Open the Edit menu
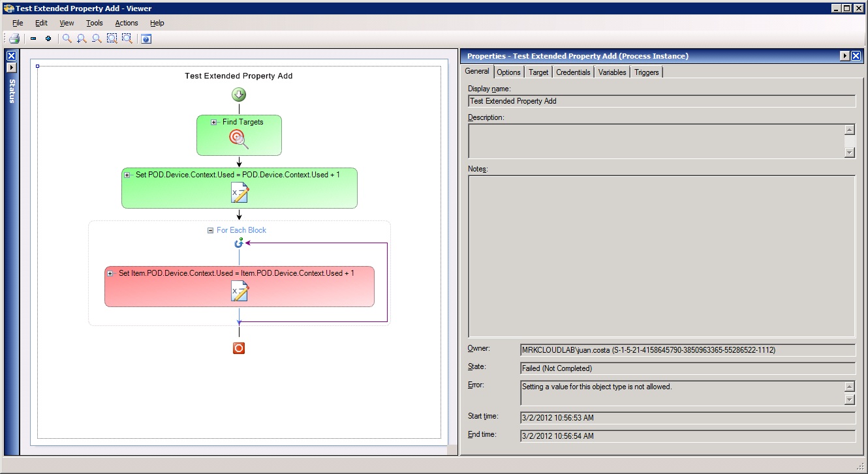 [x=41, y=23]
